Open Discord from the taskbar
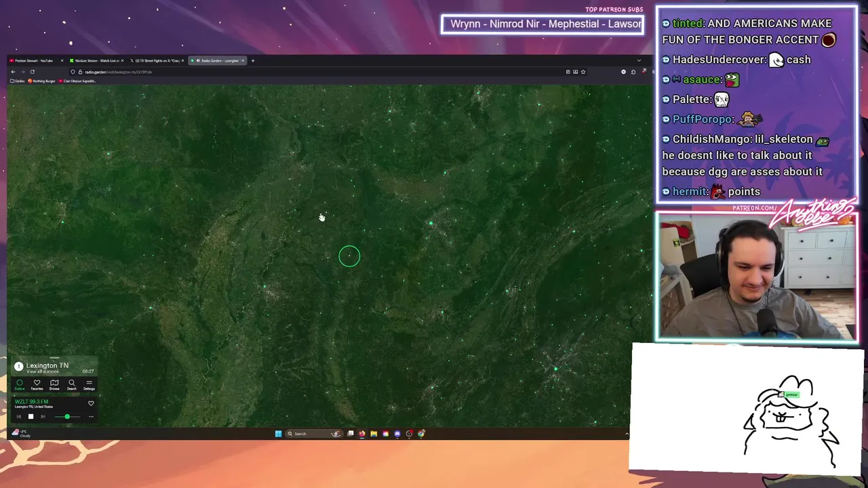Image resolution: width=868 pixels, height=488 pixels. click(x=397, y=434)
